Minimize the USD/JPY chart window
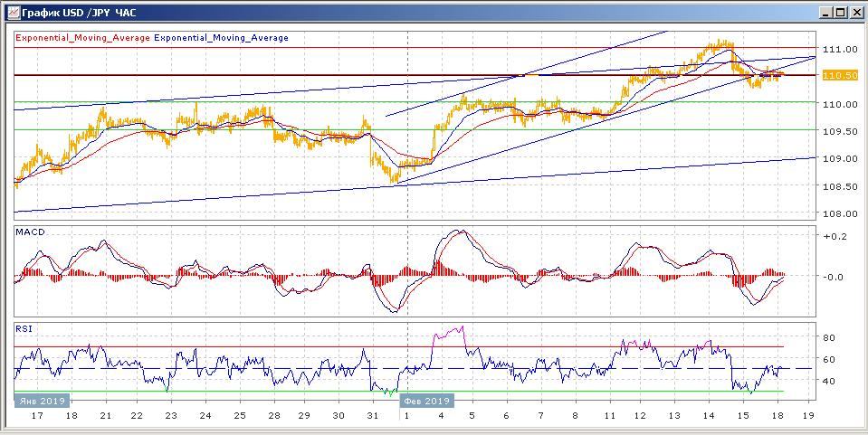Image resolution: width=868 pixels, height=435 pixels. 825,12
